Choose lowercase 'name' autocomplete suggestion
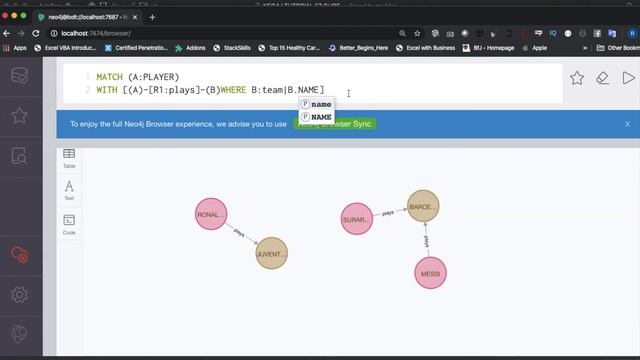 pos(316,104)
